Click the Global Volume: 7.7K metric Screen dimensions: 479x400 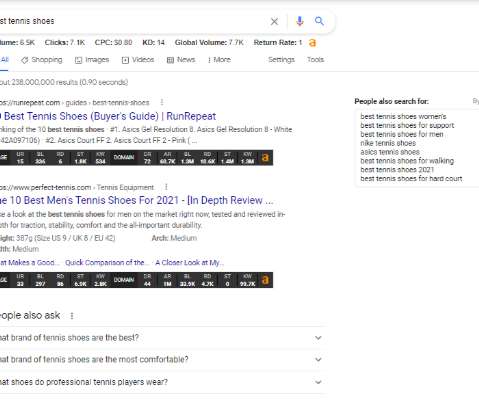pyautogui.click(x=209, y=43)
